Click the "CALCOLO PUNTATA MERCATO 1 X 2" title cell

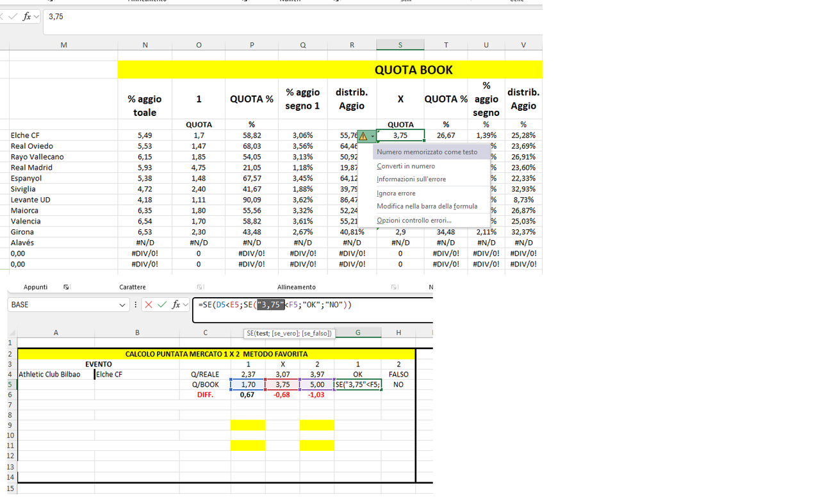(x=217, y=354)
